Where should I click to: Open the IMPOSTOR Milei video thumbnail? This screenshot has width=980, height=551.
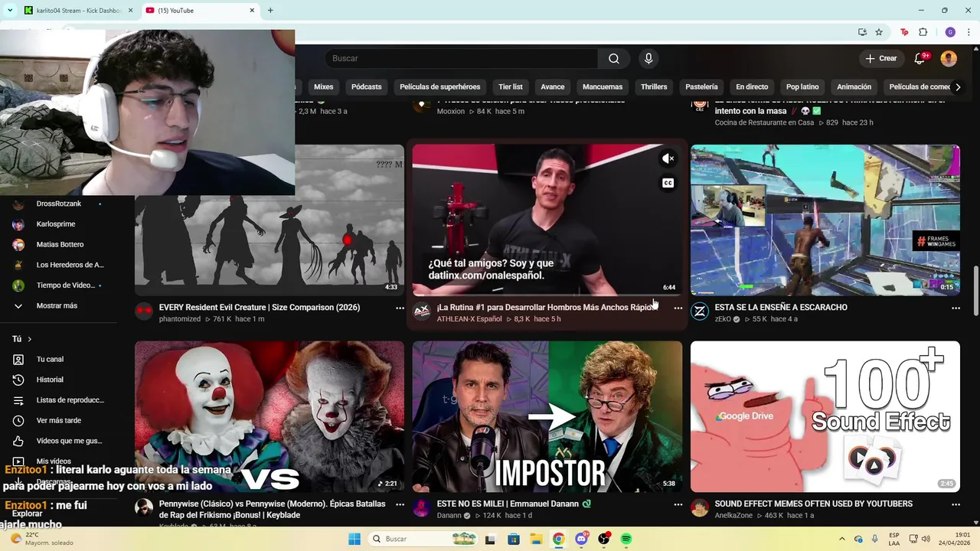[x=547, y=416]
